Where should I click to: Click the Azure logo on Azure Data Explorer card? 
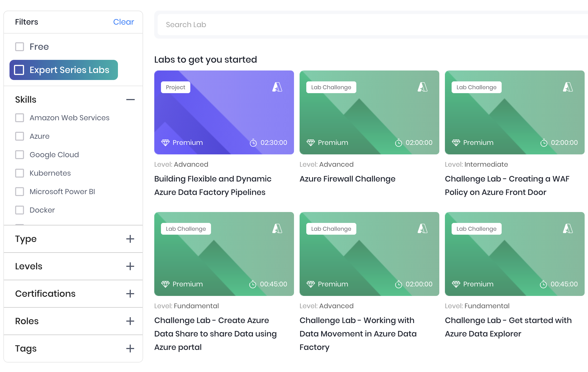(568, 229)
